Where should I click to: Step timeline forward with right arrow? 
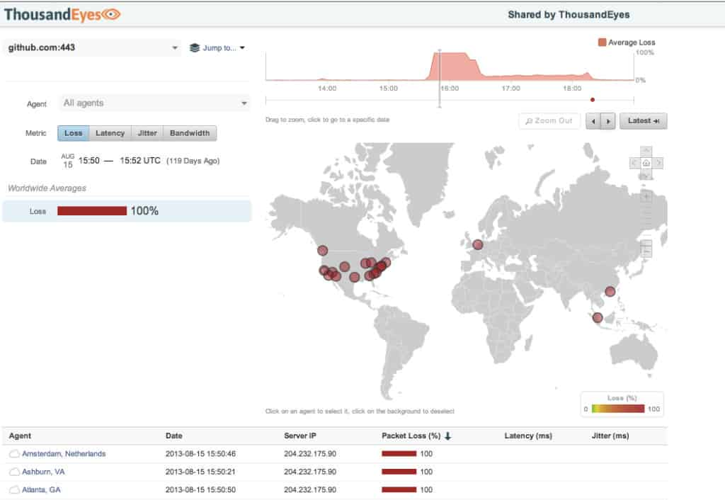point(607,121)
